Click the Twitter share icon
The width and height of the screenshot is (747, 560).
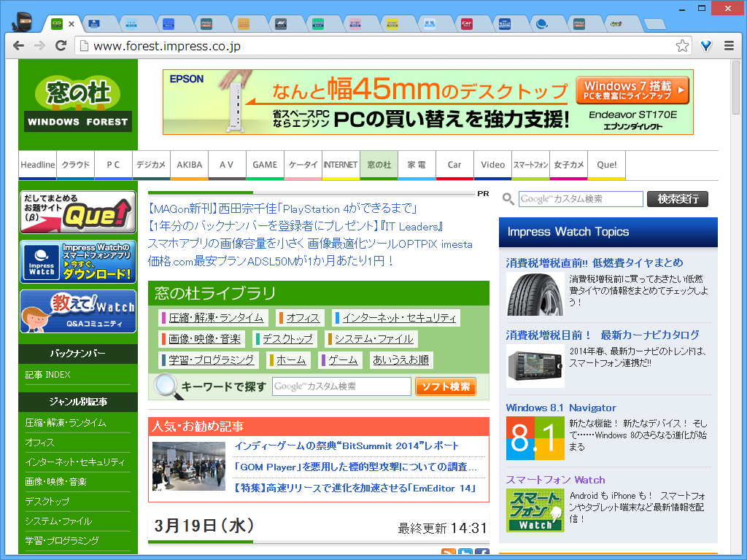pyautogui.click(x=465, y=553)
